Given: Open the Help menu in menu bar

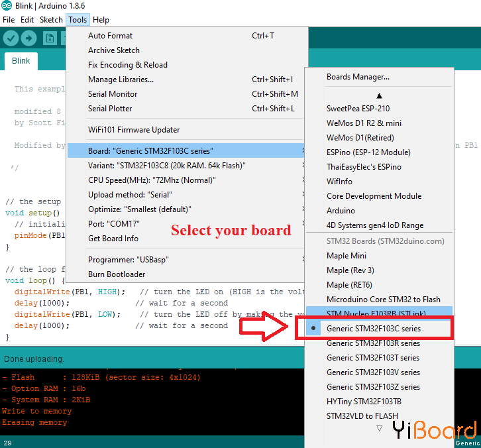Looking at the screenshot, I should tap(101, 20).
